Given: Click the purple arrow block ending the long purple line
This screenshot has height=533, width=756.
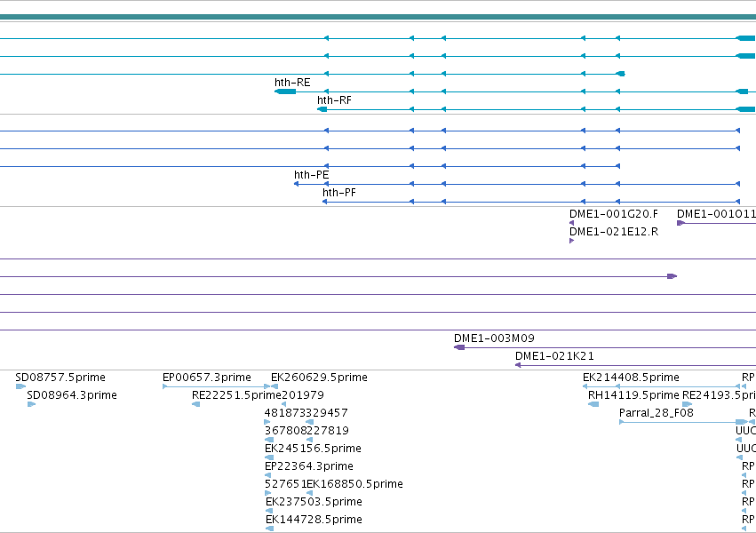Looking at the screenshot, I should coord(672,276).
